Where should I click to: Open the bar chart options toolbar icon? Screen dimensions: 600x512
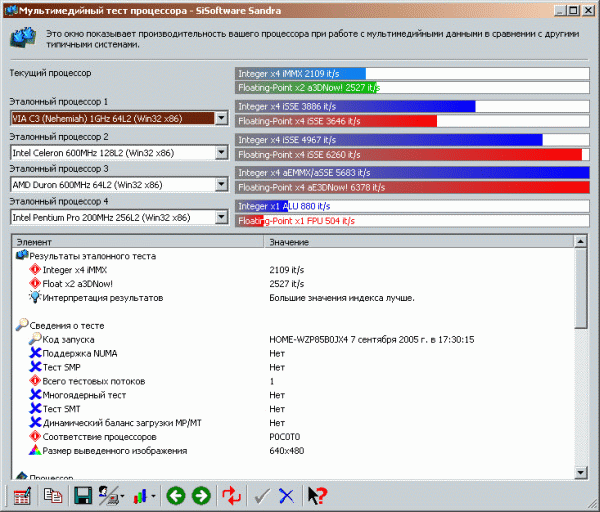coord(140,496)
